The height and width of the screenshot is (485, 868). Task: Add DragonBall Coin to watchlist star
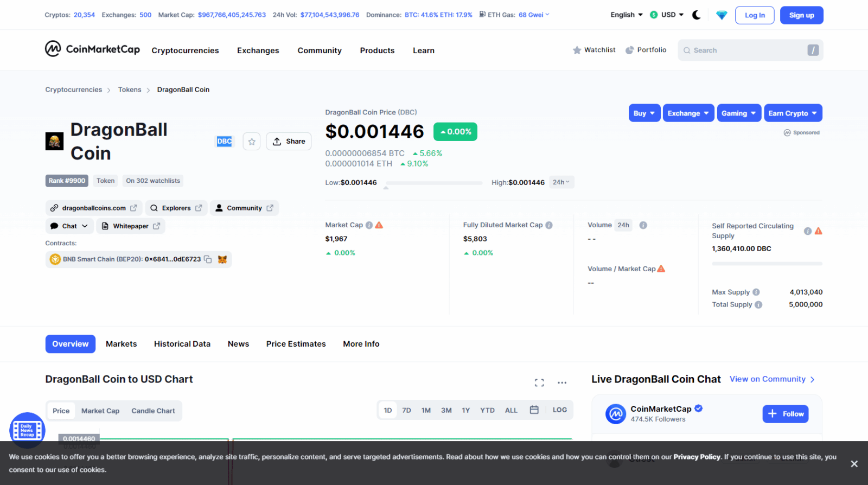[x=252, y=141]
